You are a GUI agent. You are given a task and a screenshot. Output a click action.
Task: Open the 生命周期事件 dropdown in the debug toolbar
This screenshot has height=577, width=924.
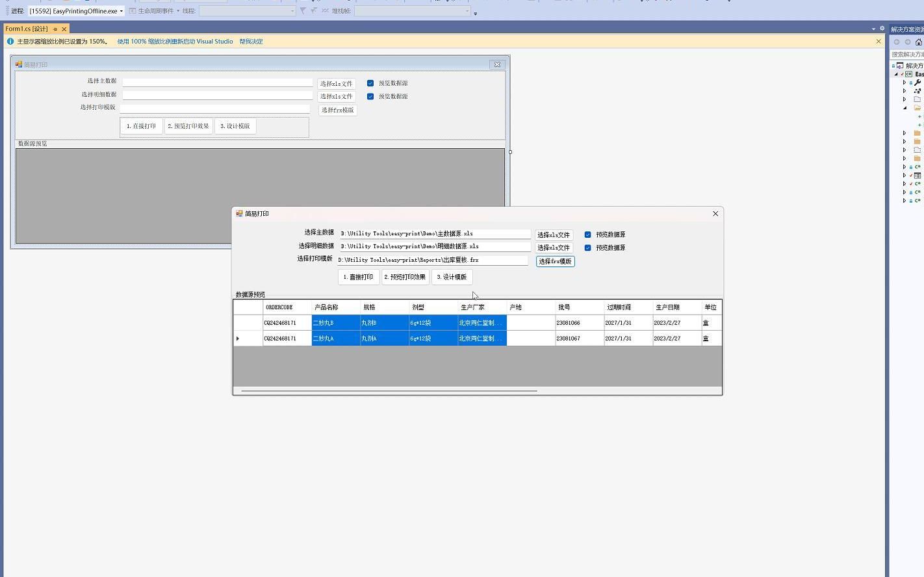tap(155, 11)
